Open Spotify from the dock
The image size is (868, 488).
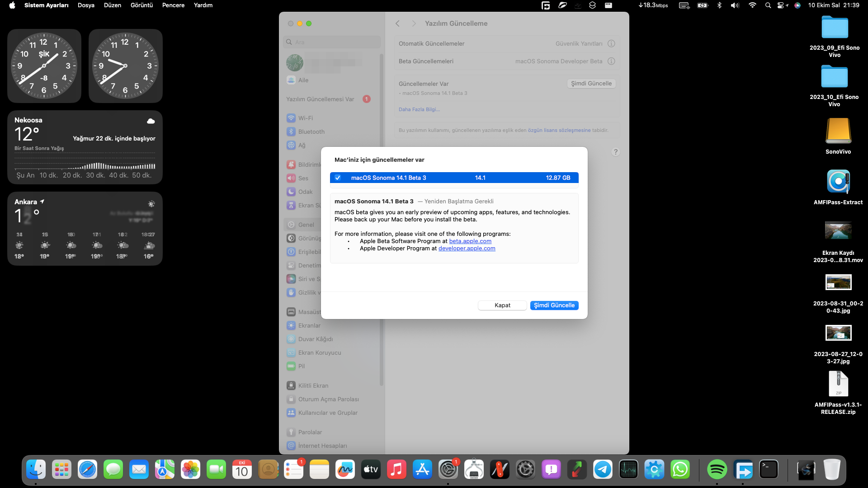(717, 470)
